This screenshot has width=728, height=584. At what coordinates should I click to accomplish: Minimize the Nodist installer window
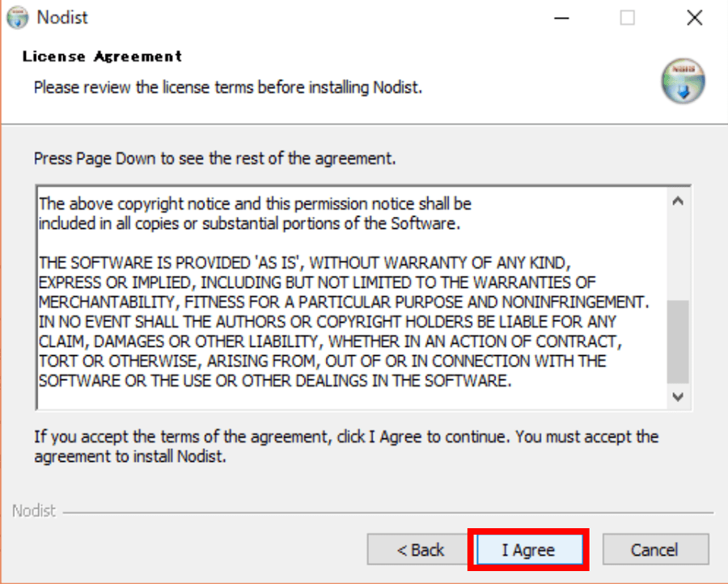(x=561, y=18)
